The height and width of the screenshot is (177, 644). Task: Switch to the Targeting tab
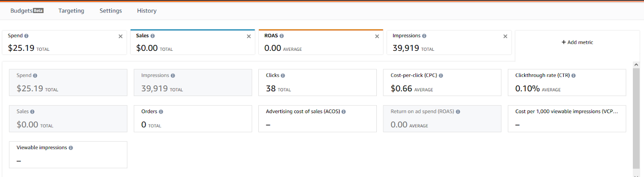point(71,11)
